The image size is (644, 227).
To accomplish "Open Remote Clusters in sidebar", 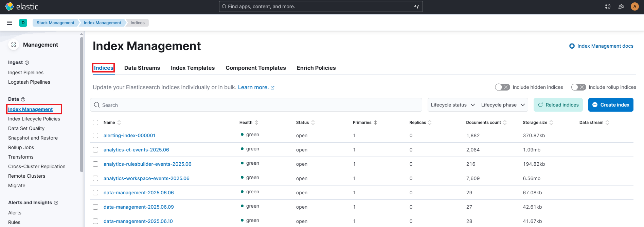I will tap(26, 176).
